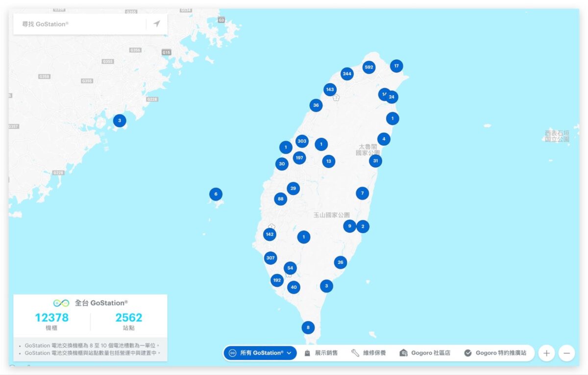Select the 維修保養 filter tab

pyautogui.click(x=369, y=353)
